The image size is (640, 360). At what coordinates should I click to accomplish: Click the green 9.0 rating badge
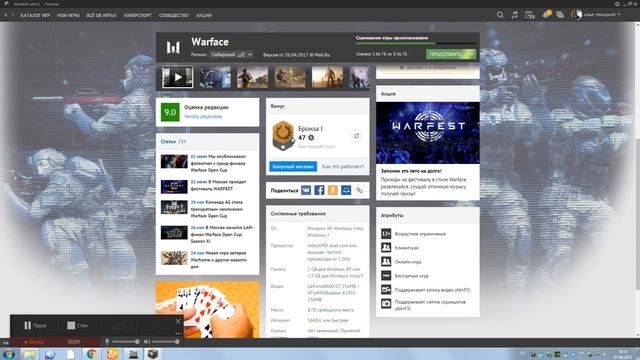pyautogui.click(x=170, y=112)
